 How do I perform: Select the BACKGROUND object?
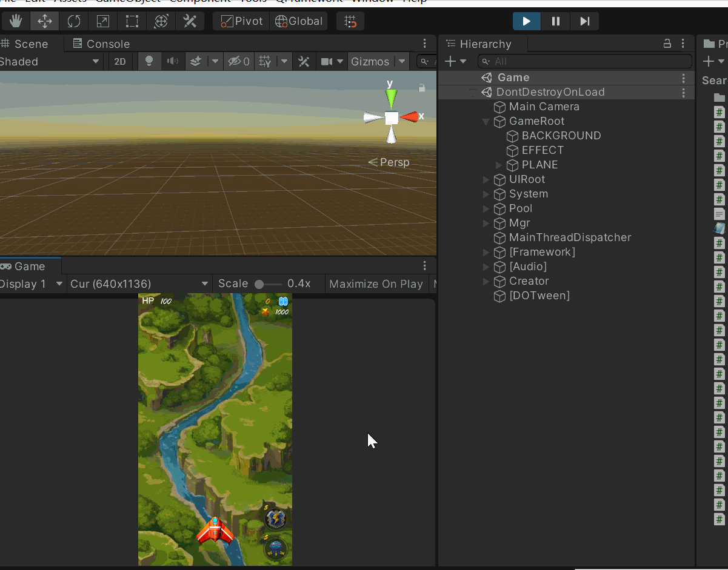[561, 136]
